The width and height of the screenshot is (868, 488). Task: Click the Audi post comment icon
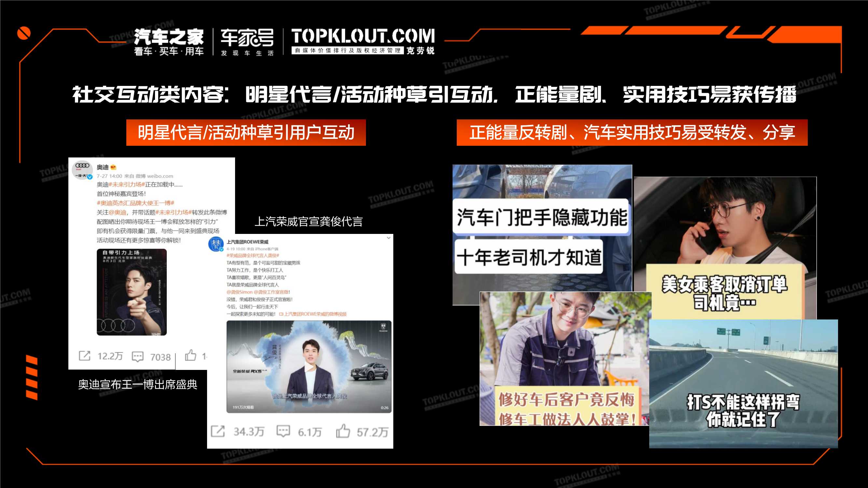point(137,357)
